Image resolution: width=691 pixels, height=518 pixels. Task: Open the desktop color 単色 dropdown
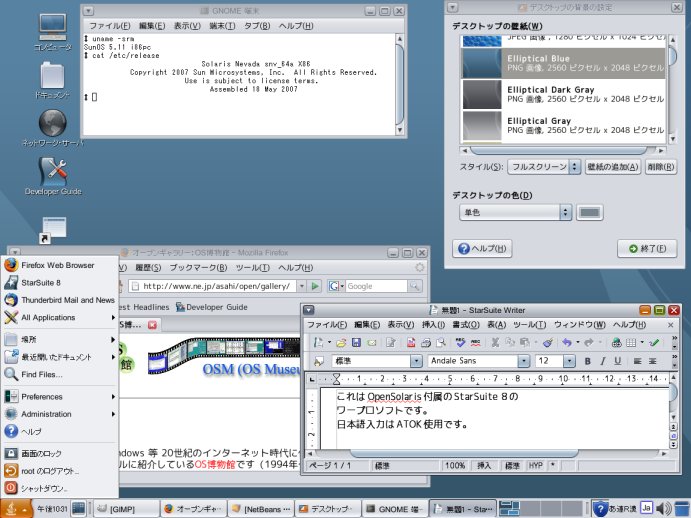tap(515, 212)
